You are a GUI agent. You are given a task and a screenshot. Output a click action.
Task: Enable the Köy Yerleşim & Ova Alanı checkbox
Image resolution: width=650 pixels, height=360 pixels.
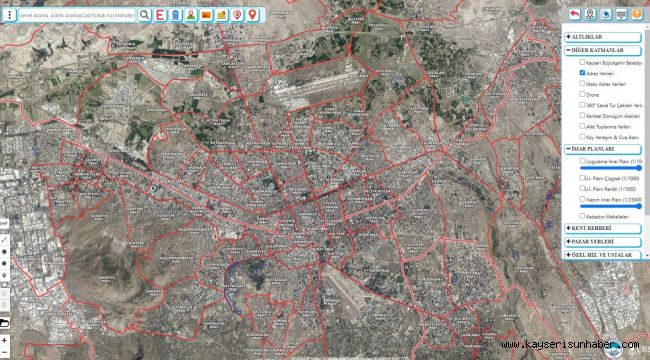582,136
